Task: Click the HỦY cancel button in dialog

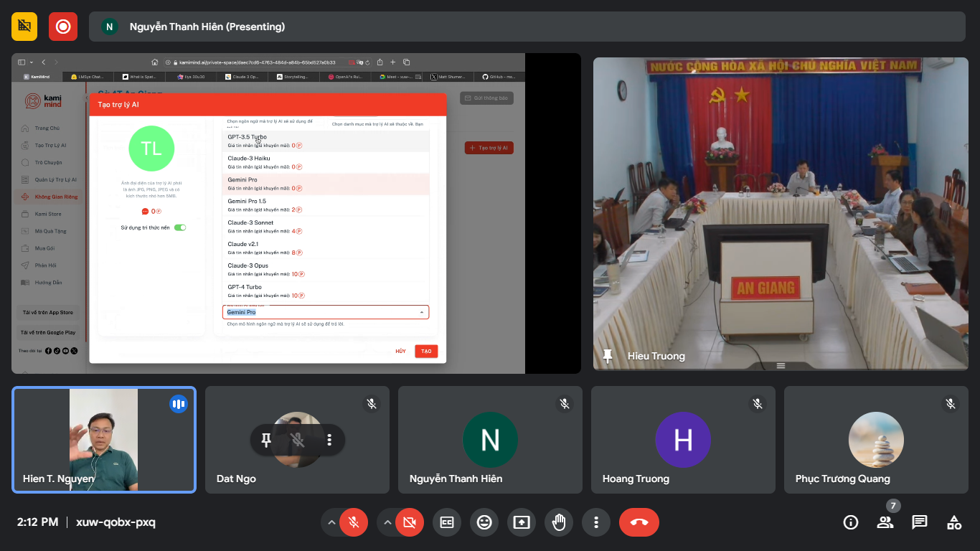Action: click(400, 351)
